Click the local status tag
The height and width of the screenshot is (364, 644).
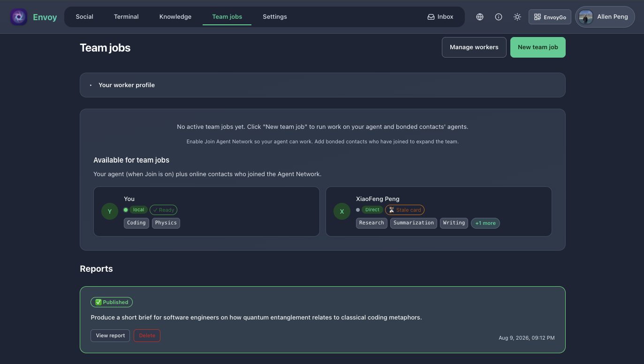click(138, 210)
